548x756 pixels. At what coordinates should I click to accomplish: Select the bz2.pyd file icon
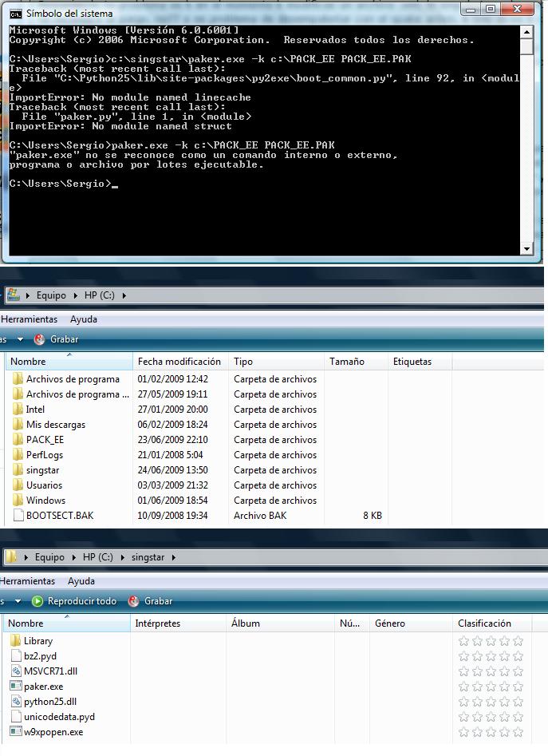click(16, 655)
